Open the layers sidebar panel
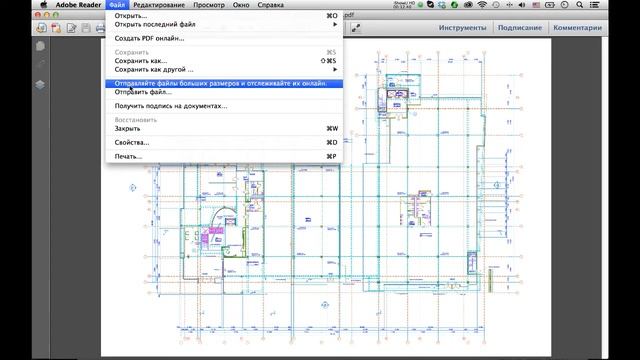Screen dimensions: 640x360 (x=40, y=84)
